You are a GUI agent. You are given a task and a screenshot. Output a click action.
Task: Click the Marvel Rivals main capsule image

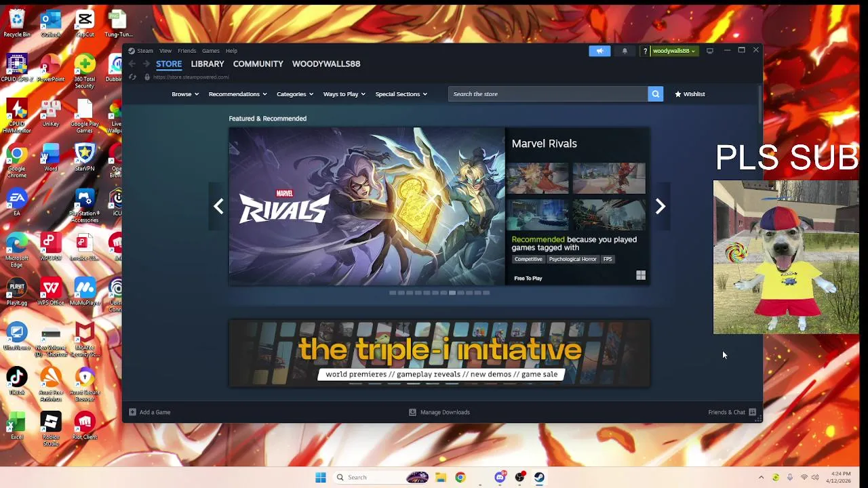pyautogui.click(x=367, y=206)
